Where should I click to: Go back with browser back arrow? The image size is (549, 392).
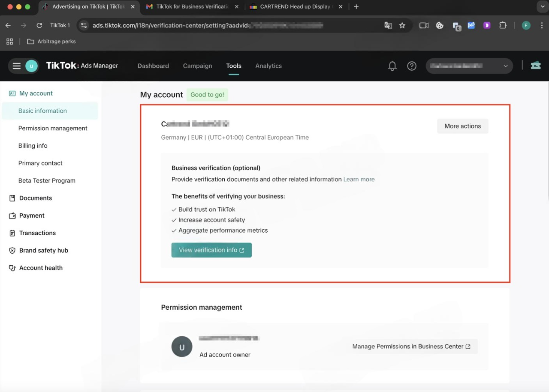(8, 25)
